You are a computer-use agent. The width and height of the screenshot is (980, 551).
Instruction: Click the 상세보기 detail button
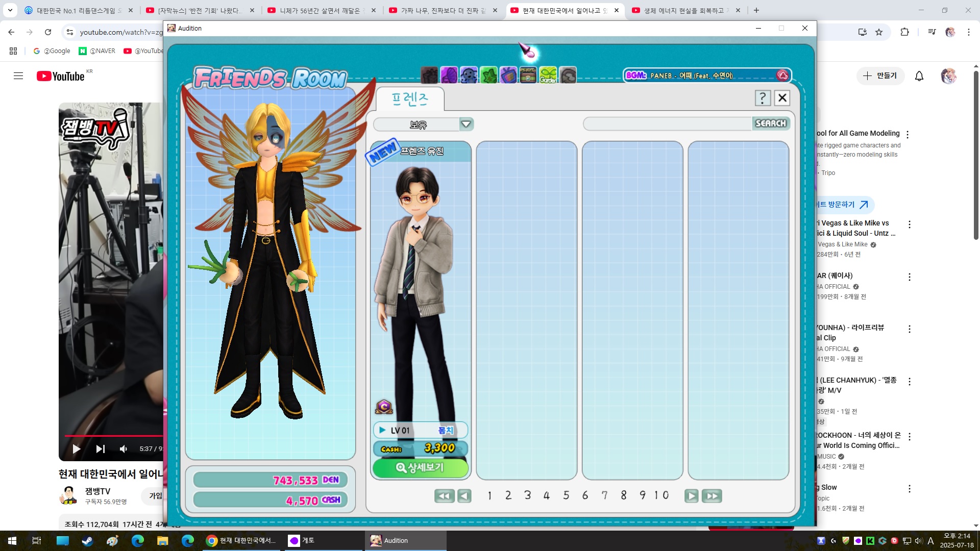(420, 468)
